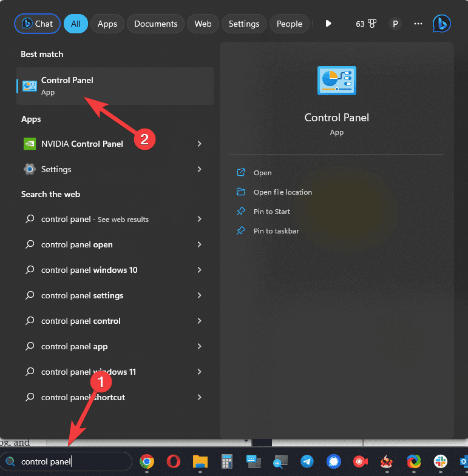
Task: Switch to the Apps filter tab
Action: point(107,24)
